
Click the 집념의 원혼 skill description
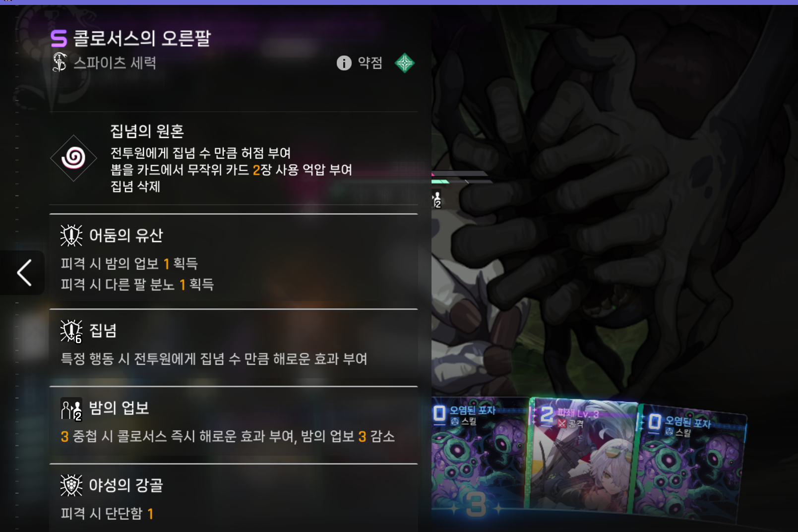(x=231, y=170)
